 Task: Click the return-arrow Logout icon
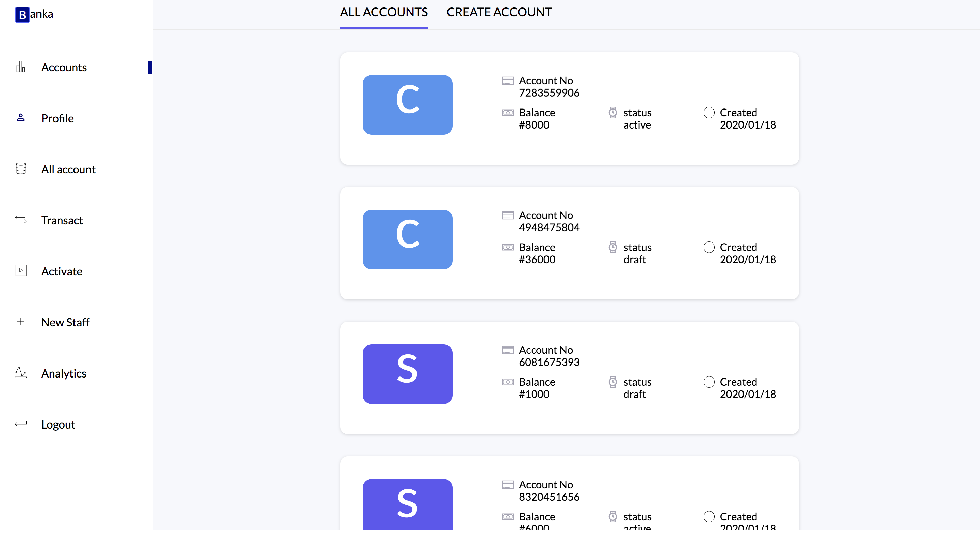click(20, 424)
